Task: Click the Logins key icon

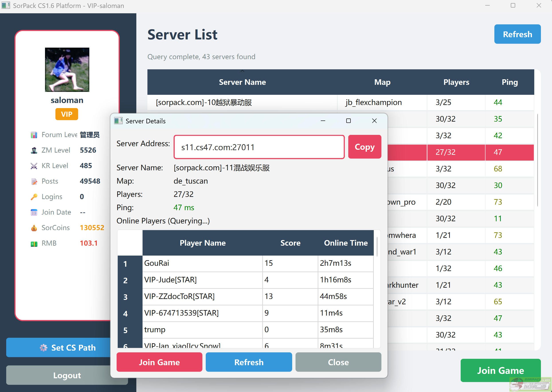Action: click(34, 197)
